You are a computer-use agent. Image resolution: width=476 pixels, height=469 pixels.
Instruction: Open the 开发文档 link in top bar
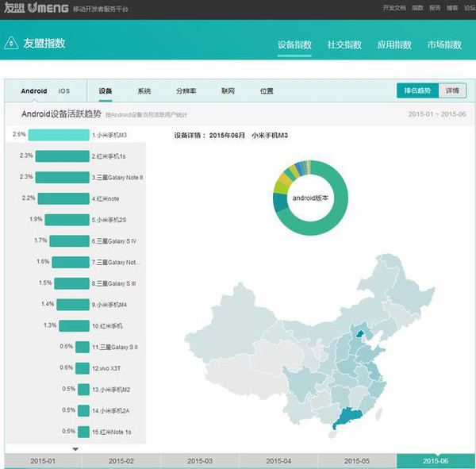(x=393, y=7)
